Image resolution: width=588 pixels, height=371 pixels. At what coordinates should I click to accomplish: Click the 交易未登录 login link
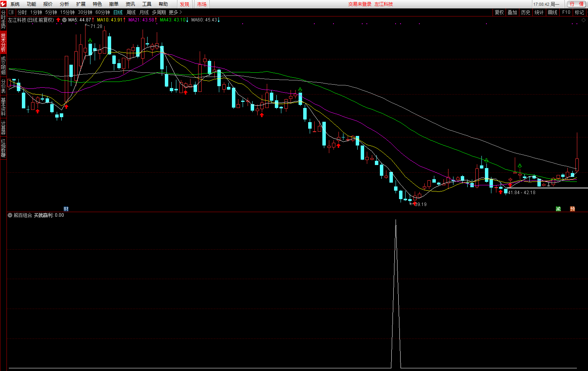point(360,4)
